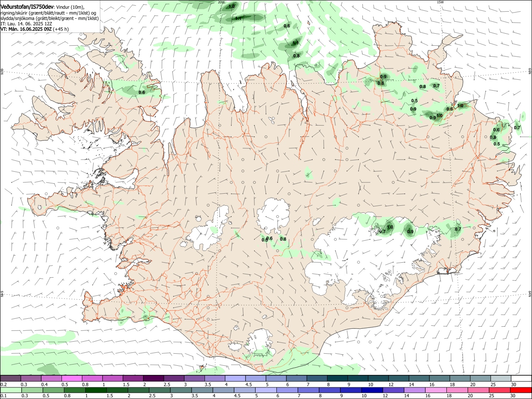Click the 0.6 value over the Westfjords
Image resolution: width=532 pixels, height=399 pixels.
(x=142, y=92)
